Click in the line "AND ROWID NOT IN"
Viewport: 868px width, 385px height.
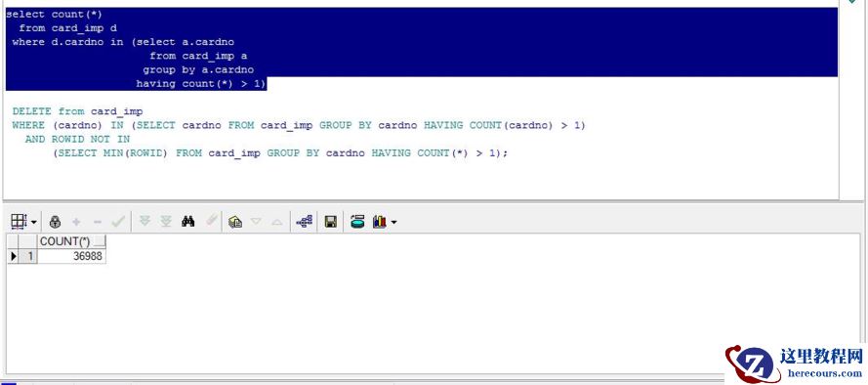pos(77,139)
